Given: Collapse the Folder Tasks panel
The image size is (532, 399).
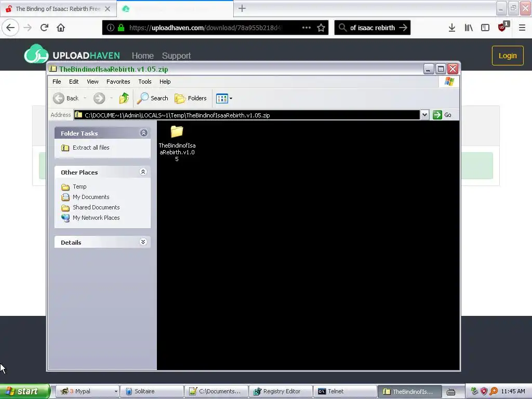Looking at the screenshot, I should click(x=143, y=133).
